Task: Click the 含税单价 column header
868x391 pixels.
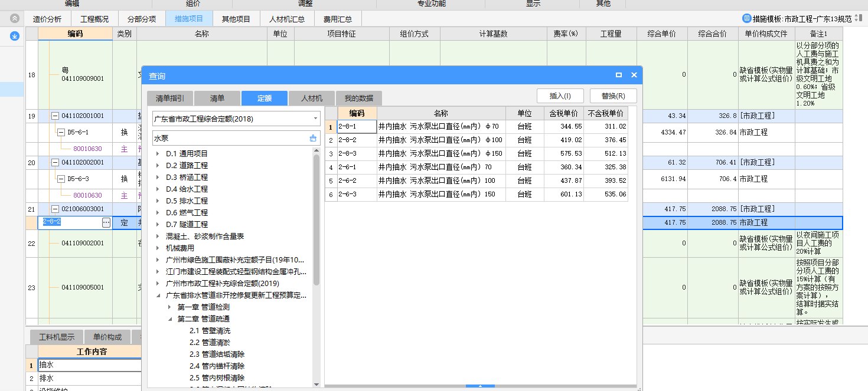Action: (x=564, y=113)
